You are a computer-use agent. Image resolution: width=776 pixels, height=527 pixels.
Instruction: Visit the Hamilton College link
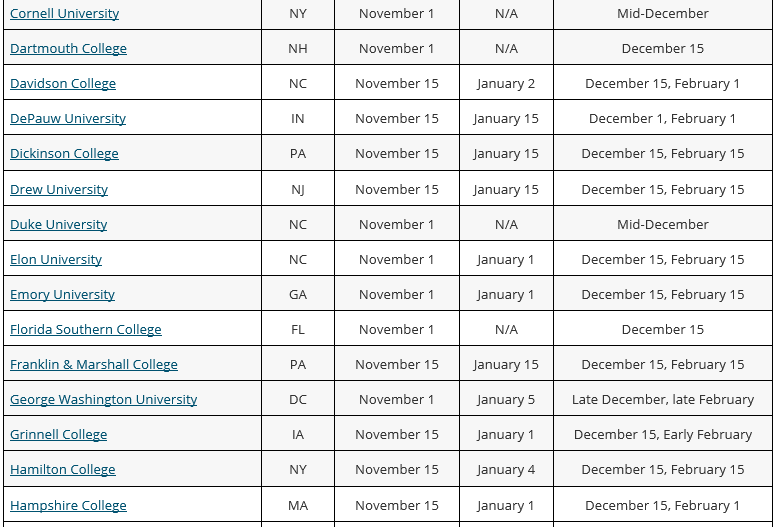coord(63,470)
